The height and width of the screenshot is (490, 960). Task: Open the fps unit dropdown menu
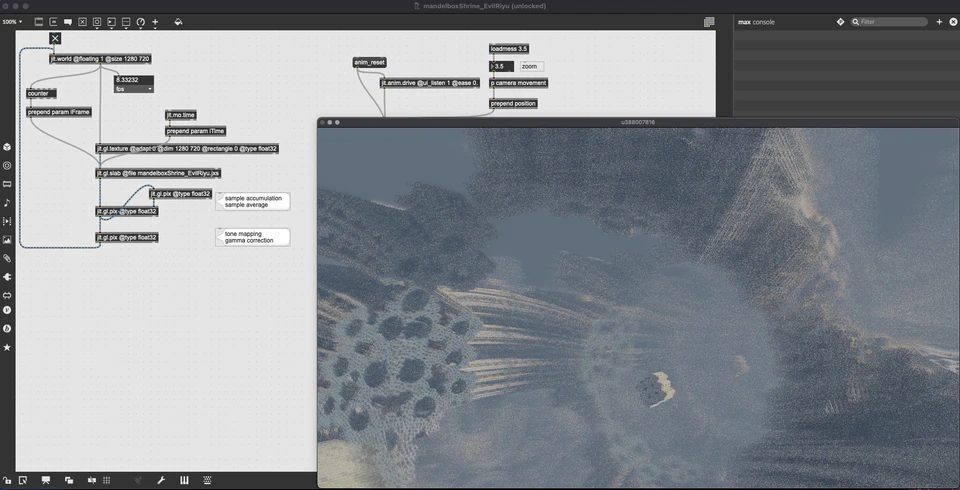coord(133,89)
